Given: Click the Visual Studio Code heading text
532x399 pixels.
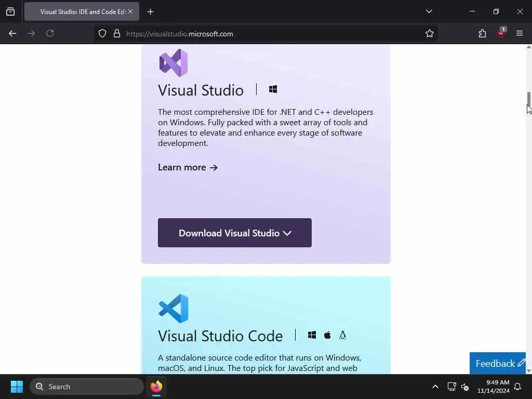Looking at the screenshot, I should point(220,336).
